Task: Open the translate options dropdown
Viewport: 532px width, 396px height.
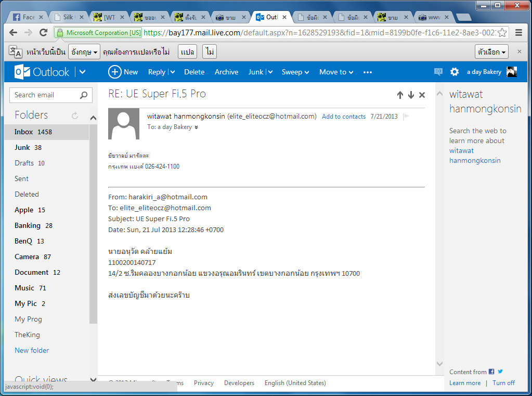Action: tap(491, 52)
